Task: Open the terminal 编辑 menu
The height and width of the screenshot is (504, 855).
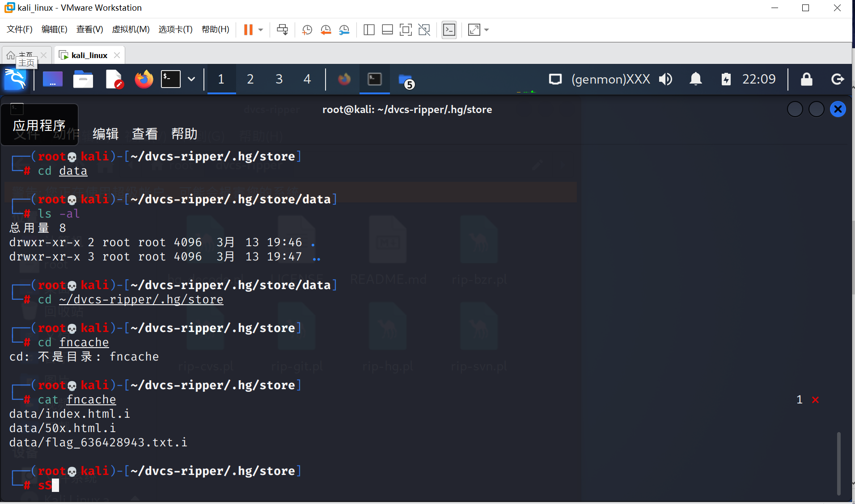Action: click(106, 134)
